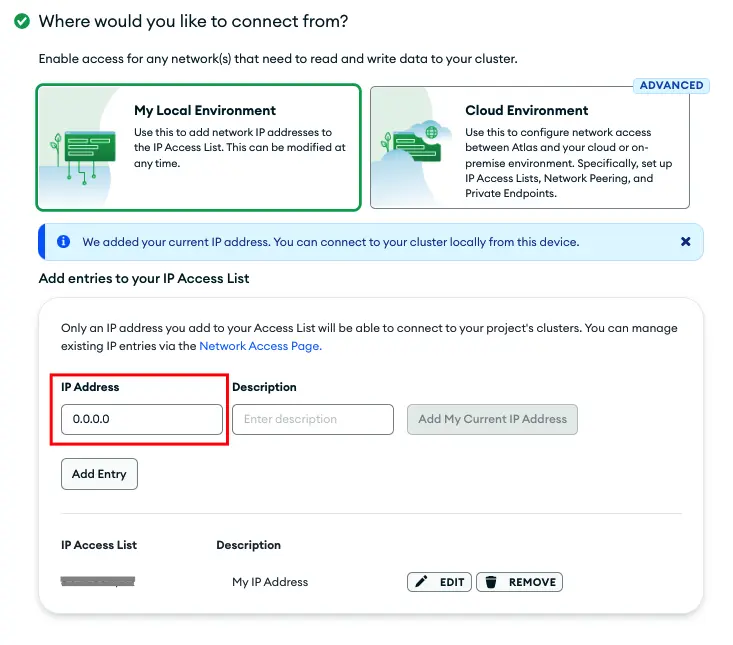The height and width of the screenshot is (645, 733).
Task: Click the Add My Current IP Address button
Action: tap(492, 419)
